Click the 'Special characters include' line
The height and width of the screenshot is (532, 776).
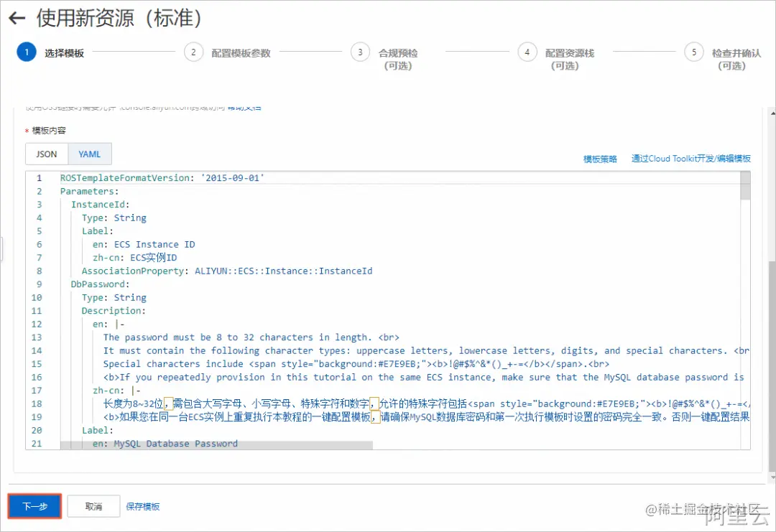click(x=356, y=364)
